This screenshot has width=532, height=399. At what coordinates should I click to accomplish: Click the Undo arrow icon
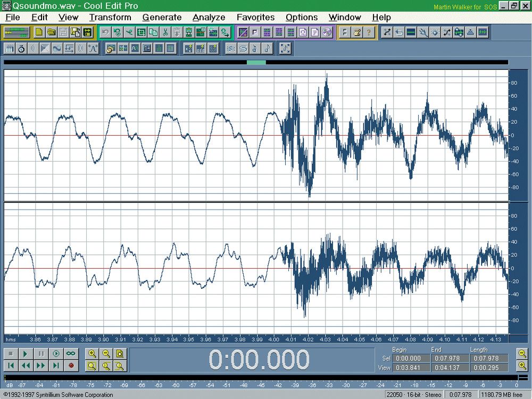tap(105, 32)
